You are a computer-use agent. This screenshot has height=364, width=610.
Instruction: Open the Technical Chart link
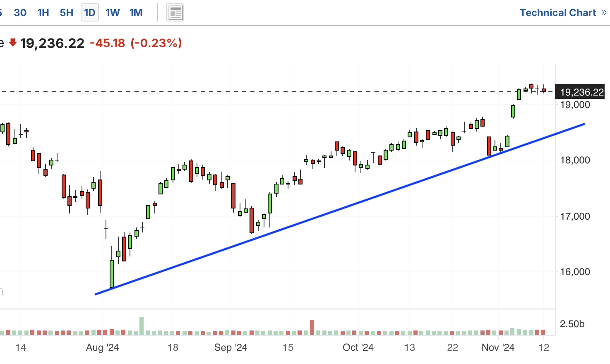coord(563,13)
